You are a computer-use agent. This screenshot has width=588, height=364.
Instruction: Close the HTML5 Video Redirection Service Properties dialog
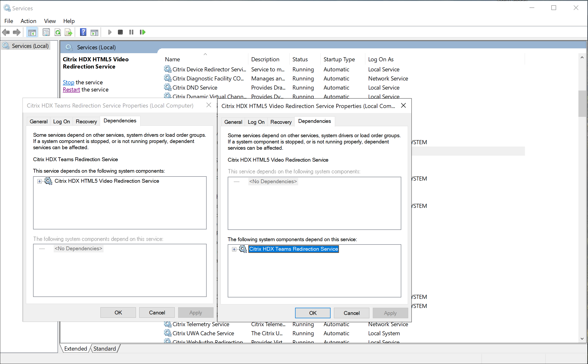403,105
